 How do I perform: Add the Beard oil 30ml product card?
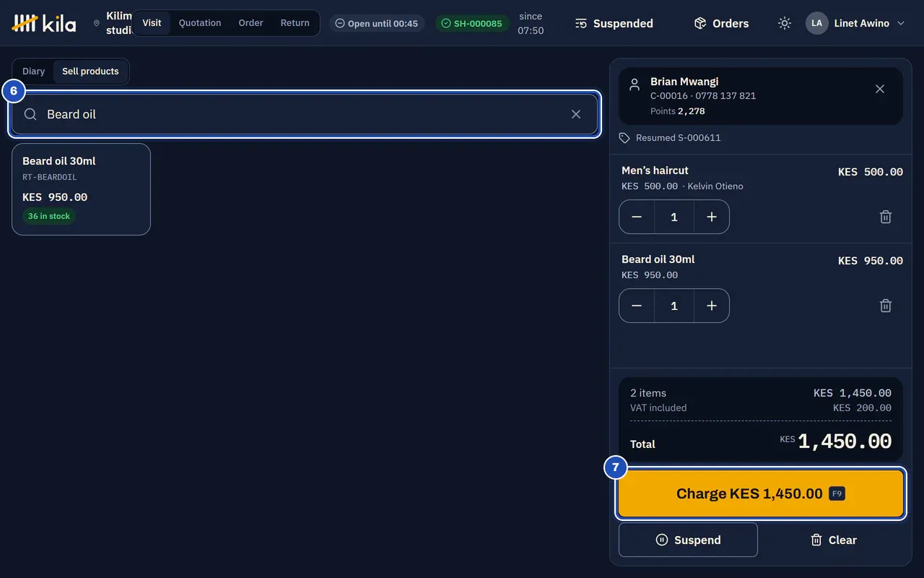(x=81, y=189)
